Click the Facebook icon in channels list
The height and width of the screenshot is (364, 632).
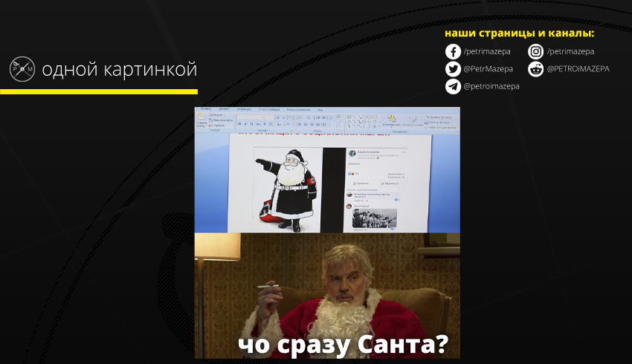pyautogui.click(x=453, y=52)
